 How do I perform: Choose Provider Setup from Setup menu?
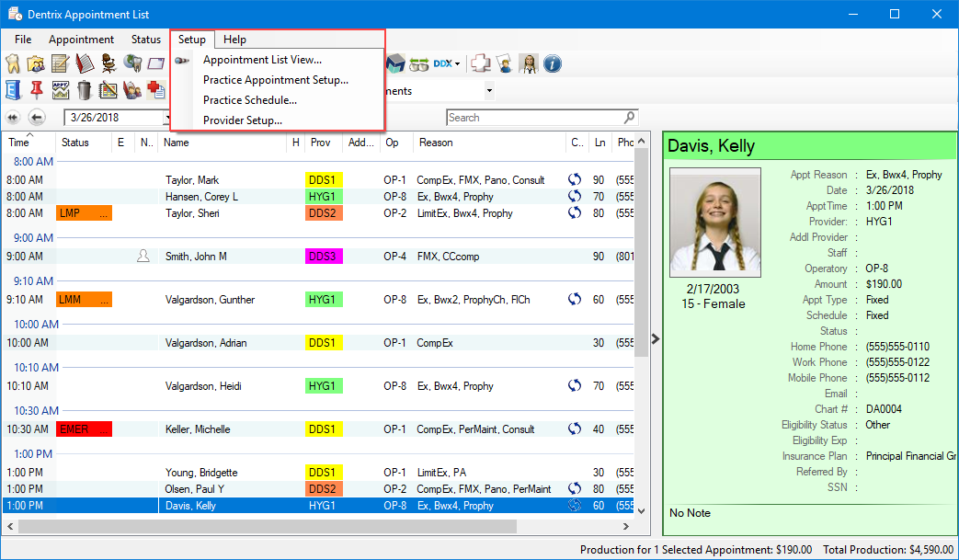(243, 119)
